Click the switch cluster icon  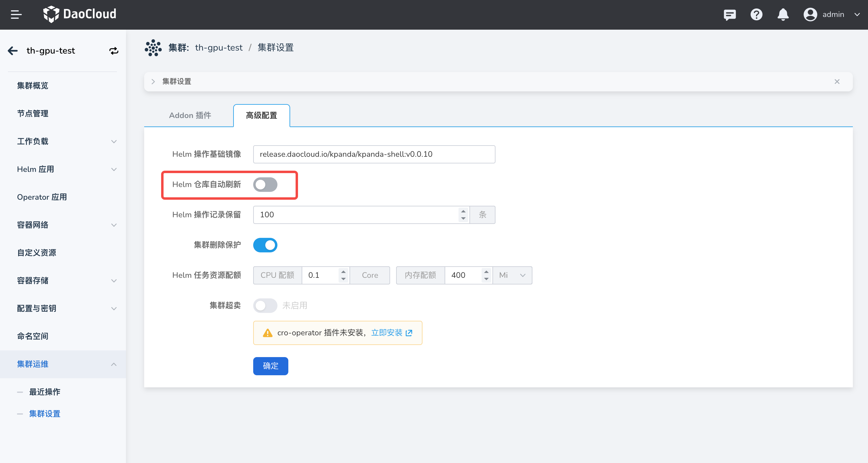click(x=114, y=51)
